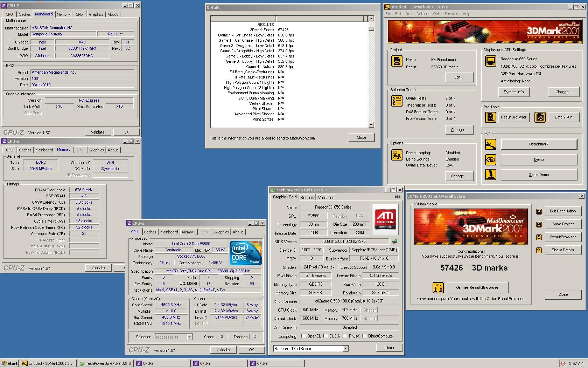Click the Details list scrollbar up arrow
The width and height of the screenshot is (588, 368).
tap(371, 19)
